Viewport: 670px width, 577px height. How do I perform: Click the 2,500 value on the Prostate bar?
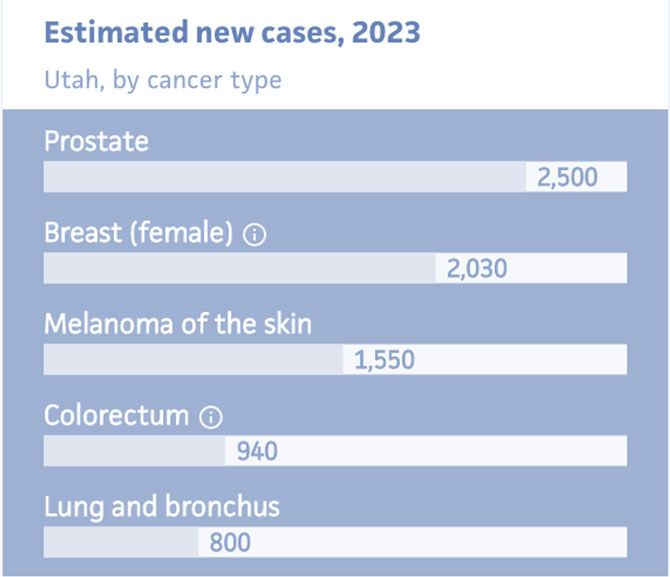567,177
